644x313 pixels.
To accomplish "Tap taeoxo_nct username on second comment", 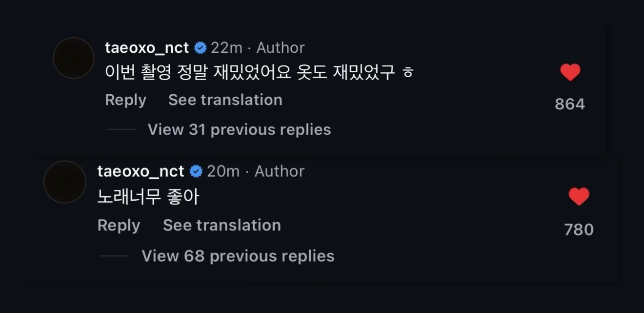I will tap(141, 171).
